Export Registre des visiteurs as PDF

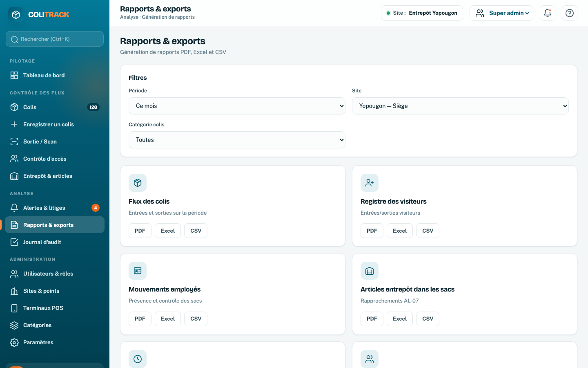(x=372, y=231)
